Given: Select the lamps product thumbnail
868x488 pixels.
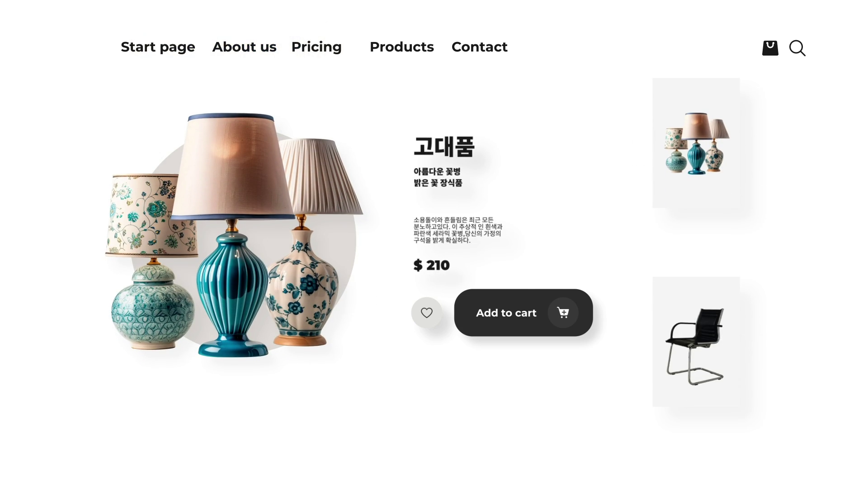Looking at the screenshot, I should (696, 143).
